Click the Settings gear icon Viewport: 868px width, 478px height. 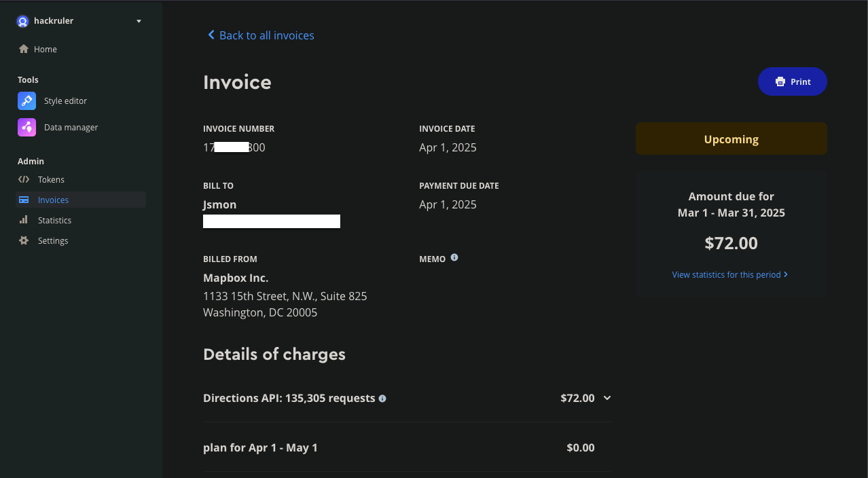pyautogui.click(x=22, y=240)
